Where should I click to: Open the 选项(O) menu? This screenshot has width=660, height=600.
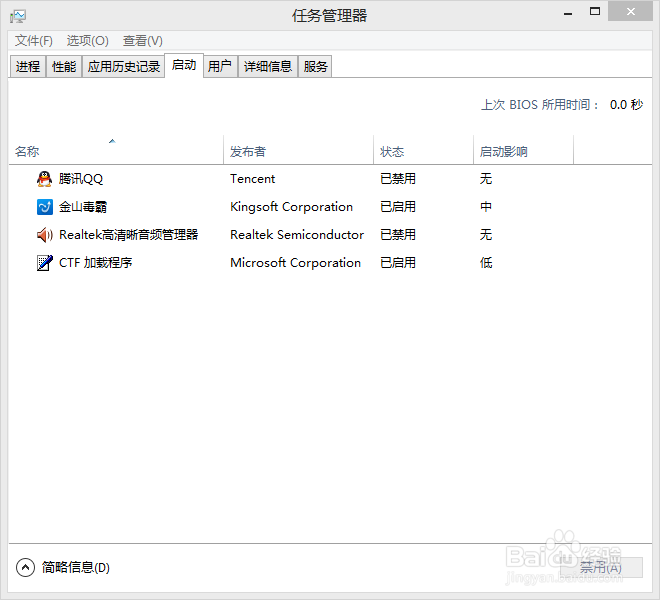click(x=88, y=41)
